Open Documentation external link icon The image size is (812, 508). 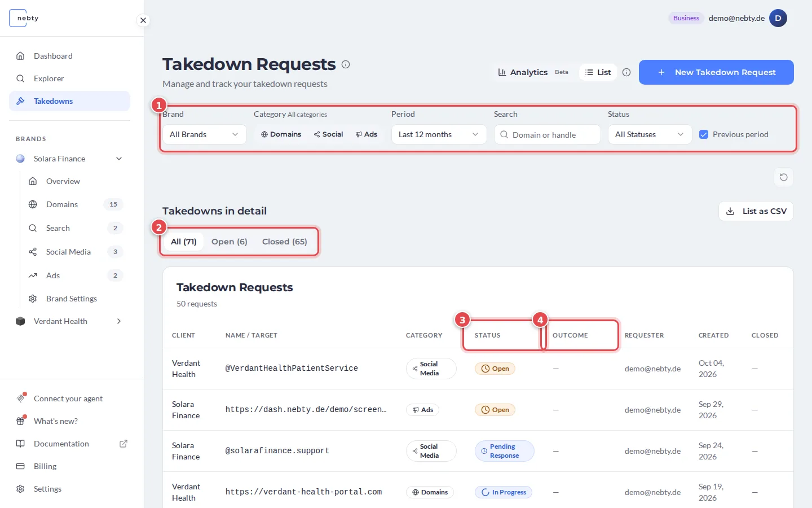pos(123,444)
